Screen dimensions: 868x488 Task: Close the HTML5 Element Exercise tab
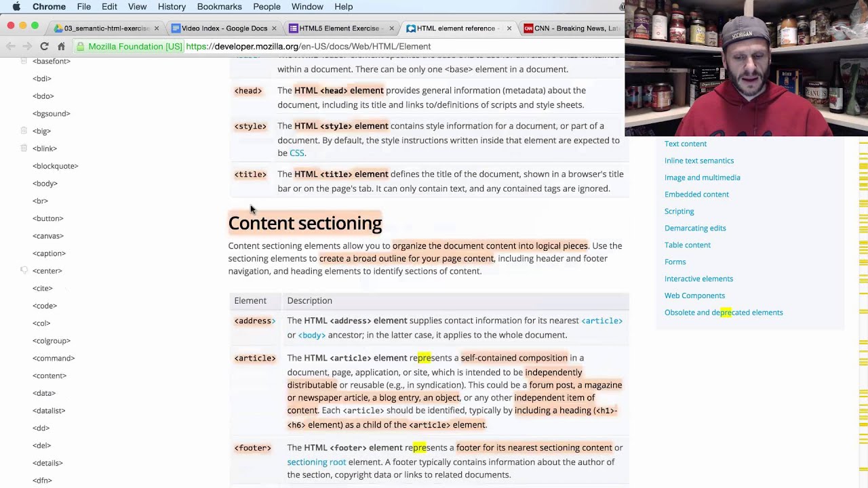[x=391, y=28]
